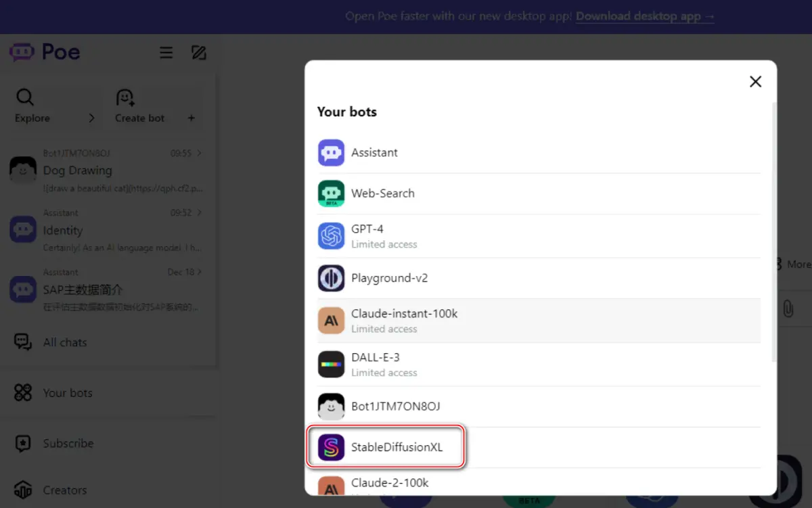
Task: Click the plus next to Create bot
Action: [191, 118]
